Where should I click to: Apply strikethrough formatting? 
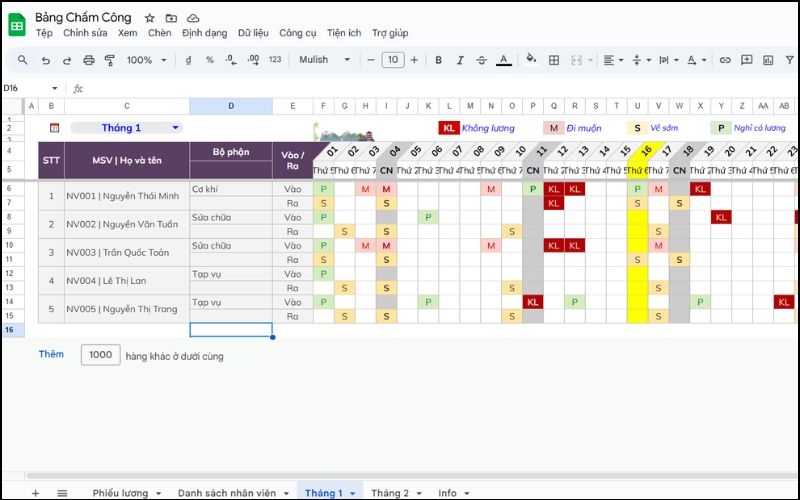(481, 60)
